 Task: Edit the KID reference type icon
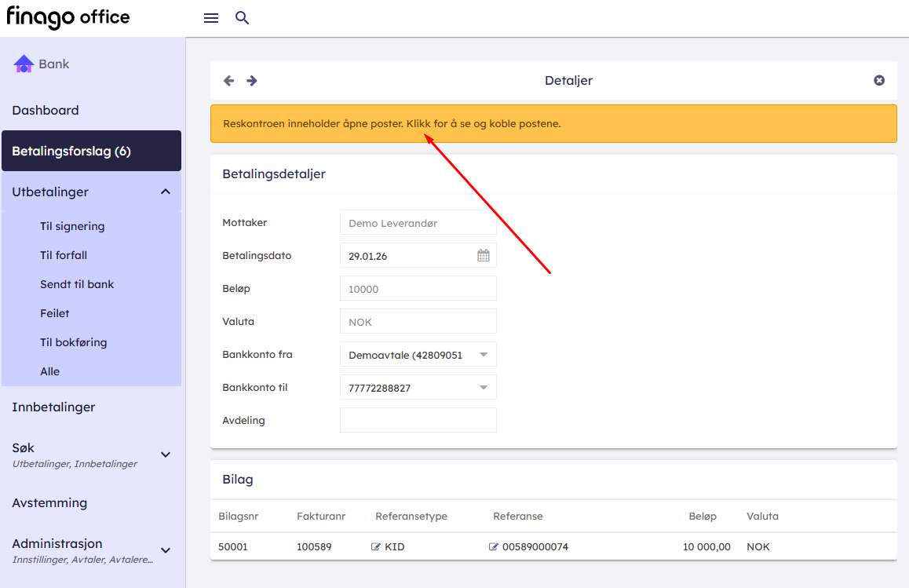pyautogui.click(x=376, y=546)
